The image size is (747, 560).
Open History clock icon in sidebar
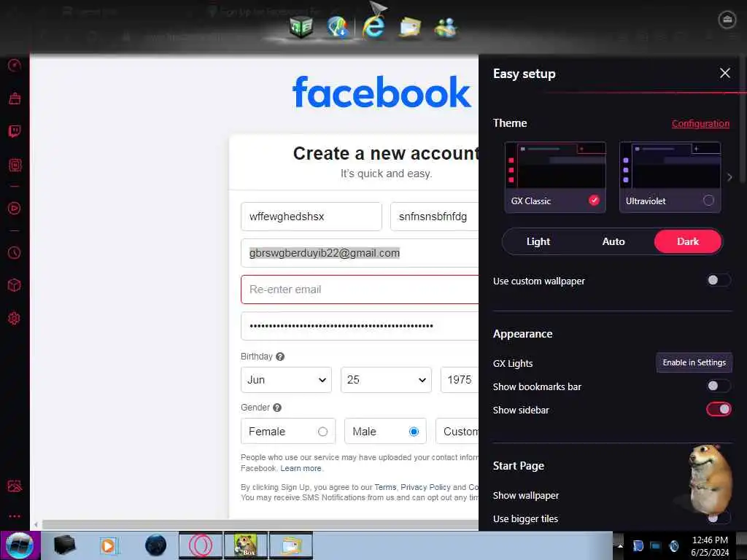point(15,253)
